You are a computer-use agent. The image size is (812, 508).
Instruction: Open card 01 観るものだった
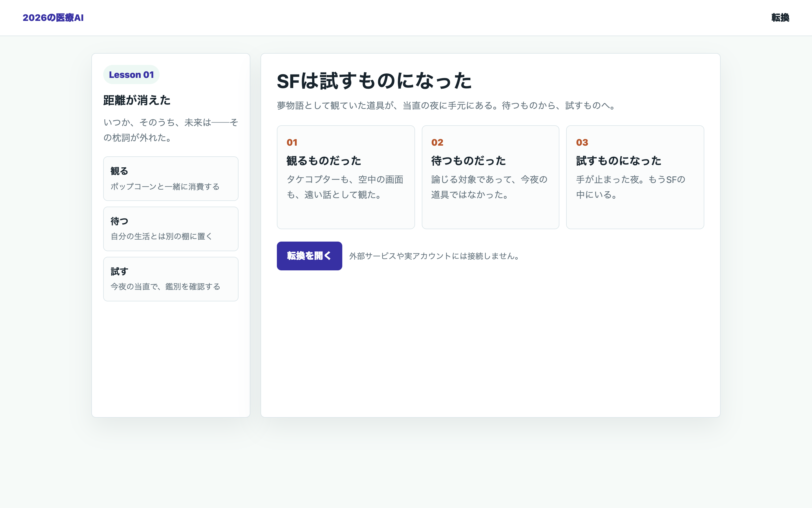coord(346,177)
